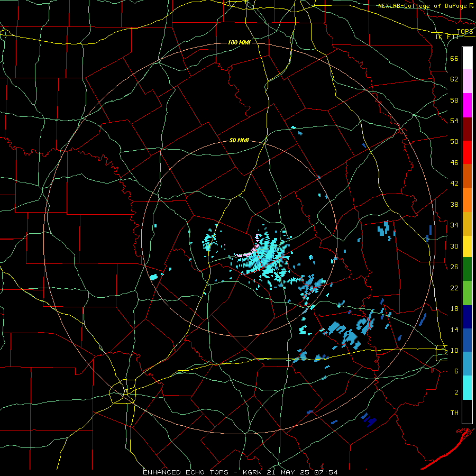Click the "30" legend value

[x=454, y=246]
